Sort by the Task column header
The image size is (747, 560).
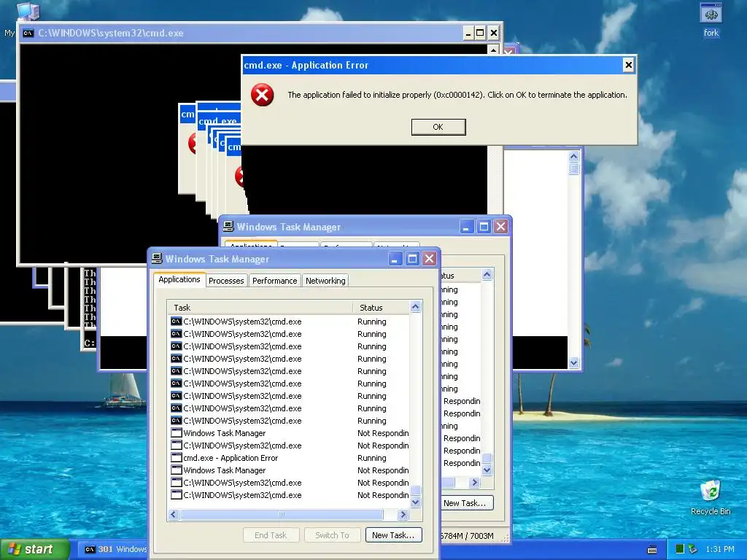click(x=260, y=308)
